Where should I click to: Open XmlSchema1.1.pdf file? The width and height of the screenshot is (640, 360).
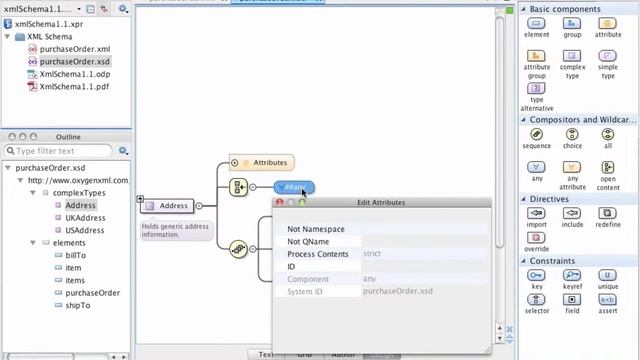point(74,87)
